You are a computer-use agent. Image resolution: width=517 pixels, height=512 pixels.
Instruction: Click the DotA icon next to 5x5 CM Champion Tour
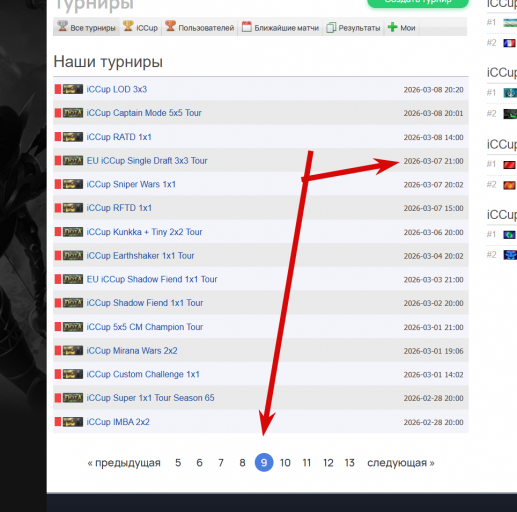tap(73, 327)
